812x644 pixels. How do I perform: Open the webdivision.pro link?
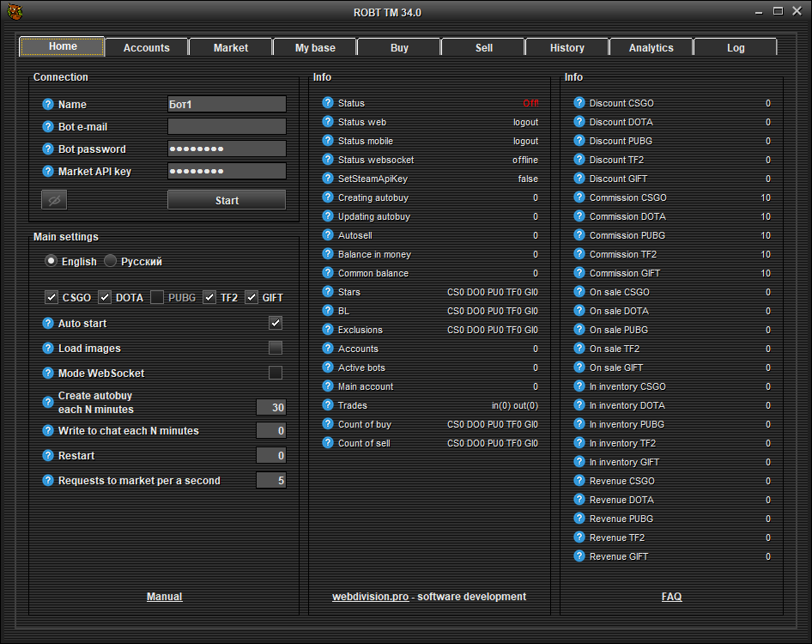(x=370, y=597)
